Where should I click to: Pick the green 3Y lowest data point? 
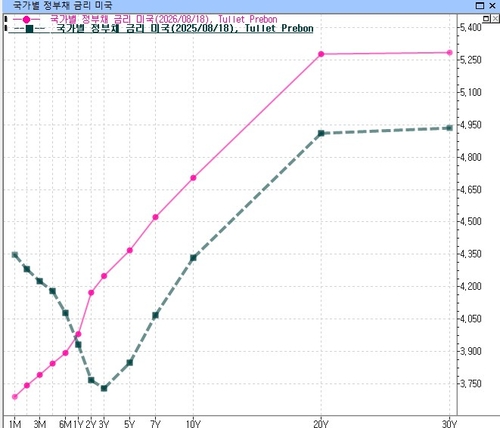(104, 388)
